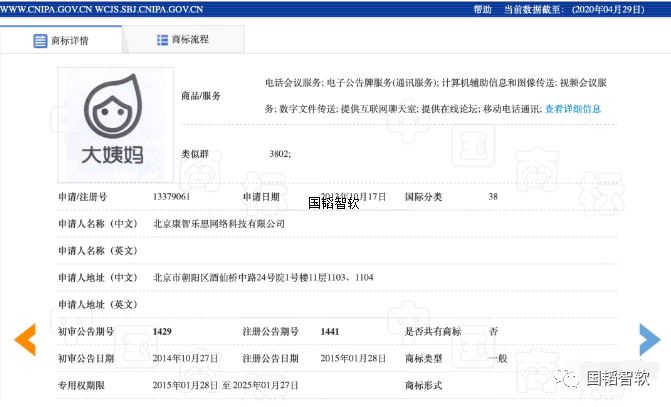Screen dimensions: 671x407
Task: Click the 注册公告日期 label
Action: point(270,358)
